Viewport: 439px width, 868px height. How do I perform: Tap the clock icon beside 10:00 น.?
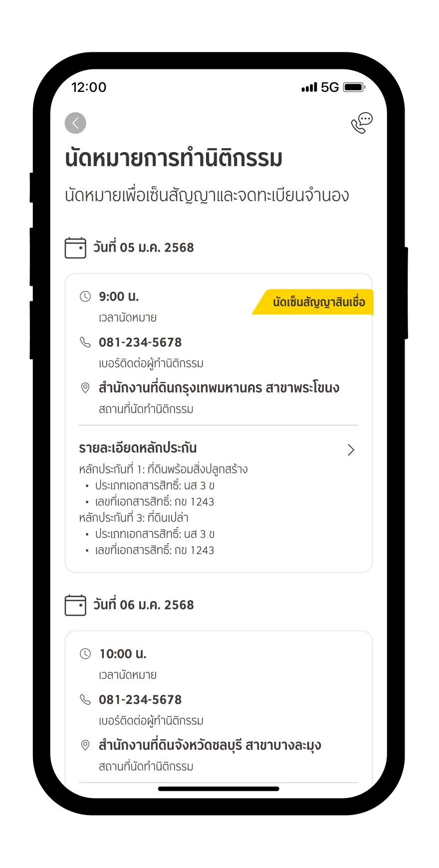click(85, 654)
